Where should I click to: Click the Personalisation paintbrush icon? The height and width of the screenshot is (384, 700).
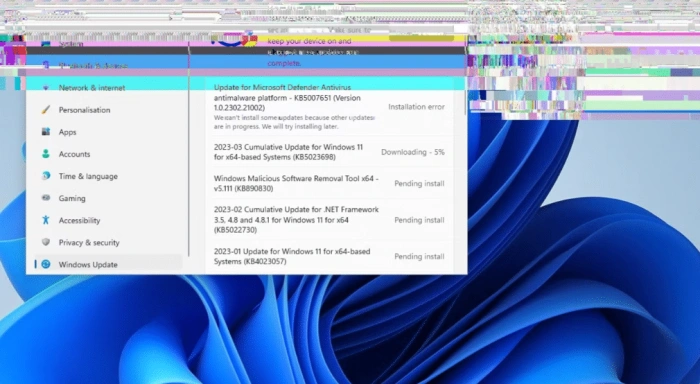click(x=46, y=110)
